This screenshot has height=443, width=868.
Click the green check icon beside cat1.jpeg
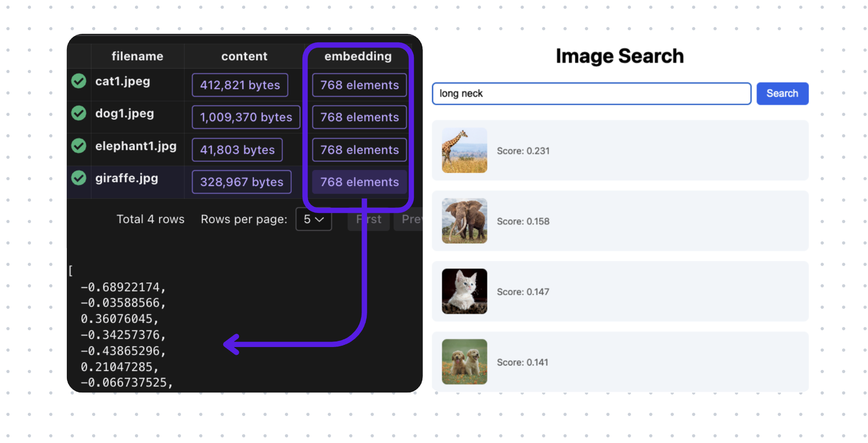(x=79, y=81)
